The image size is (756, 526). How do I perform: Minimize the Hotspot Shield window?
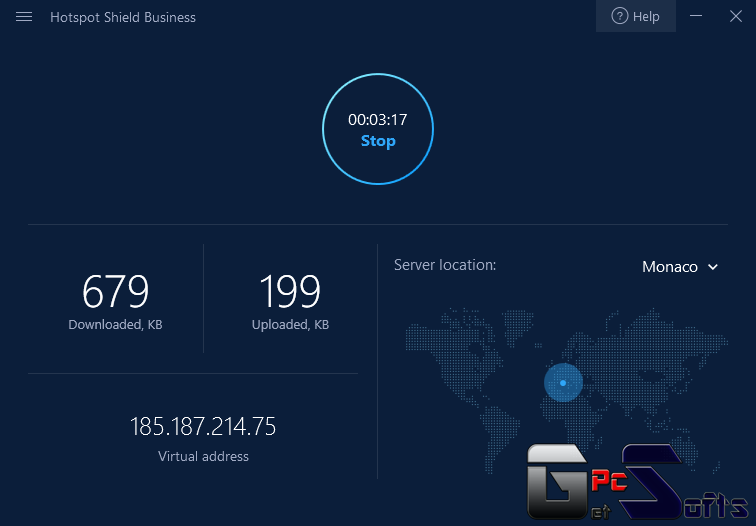696,16
